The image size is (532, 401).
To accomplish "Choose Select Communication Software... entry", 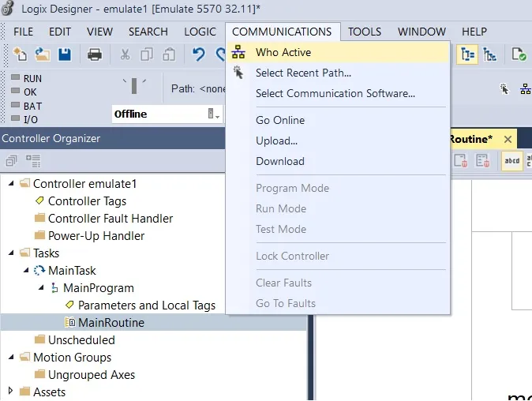I will pos(338,93).
